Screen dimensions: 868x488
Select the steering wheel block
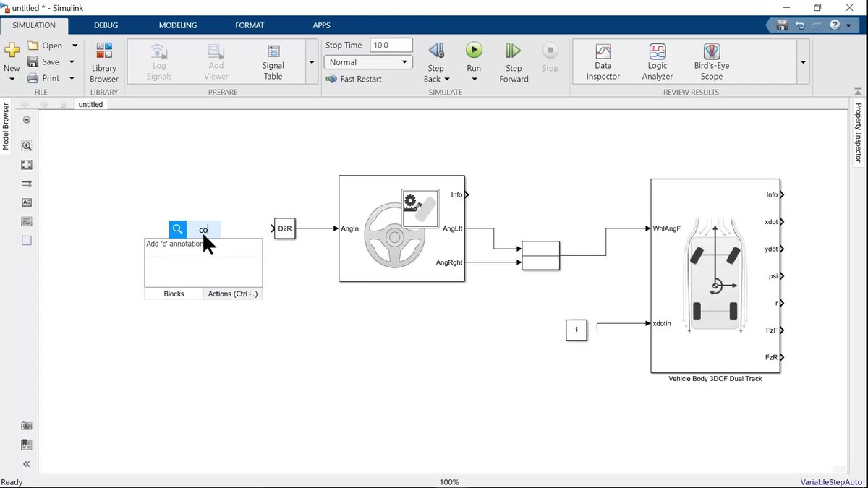pyautogui.click(x=401, y=228)
